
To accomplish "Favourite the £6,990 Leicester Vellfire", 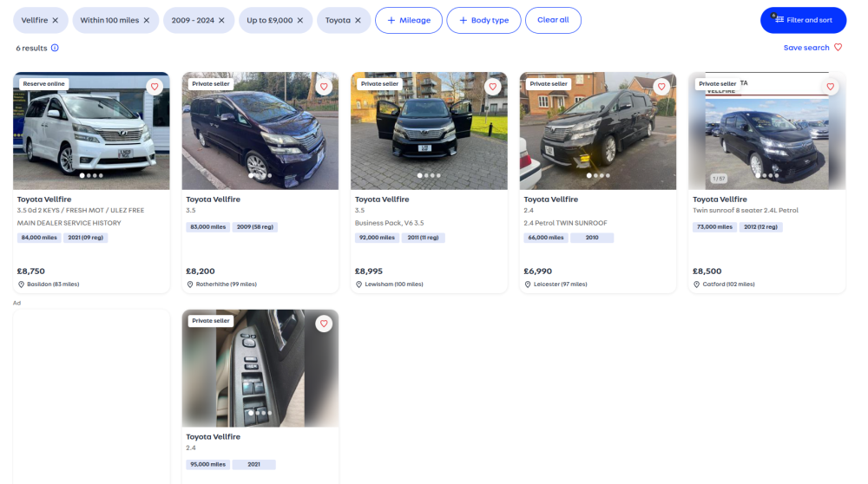I will pyautogui.click(x=661, y=87).
